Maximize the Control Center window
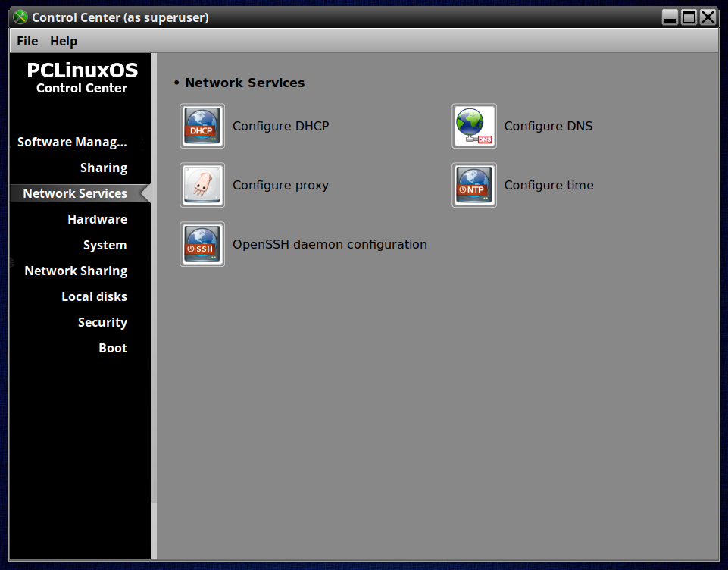The image size is (728, 570). tap(689, 17)
